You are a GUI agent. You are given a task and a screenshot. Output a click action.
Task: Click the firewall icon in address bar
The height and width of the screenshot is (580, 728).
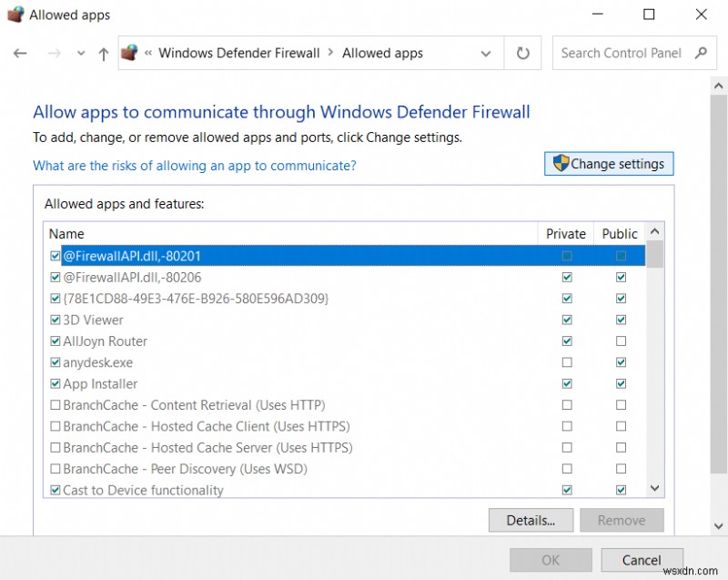click(x=129, y=53)
